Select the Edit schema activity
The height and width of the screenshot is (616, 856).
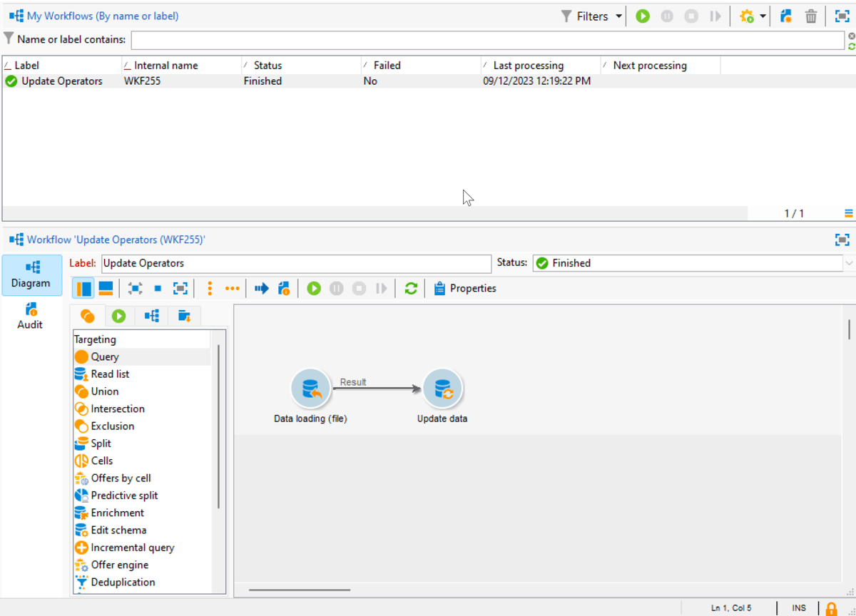click(143, 530)
